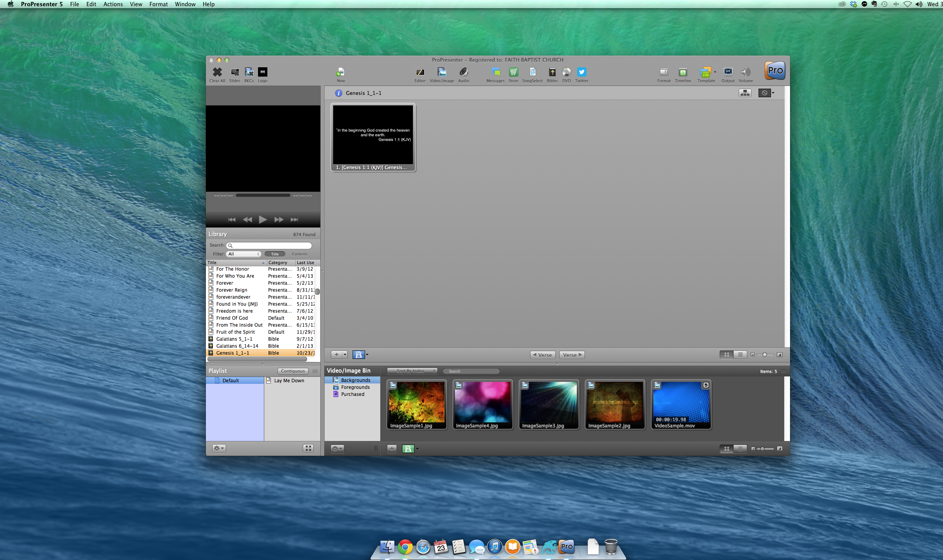Viewport: 943px width, 560px height.
Task: Open the Template dropdown arrow
Action: [x=715, y=72]
